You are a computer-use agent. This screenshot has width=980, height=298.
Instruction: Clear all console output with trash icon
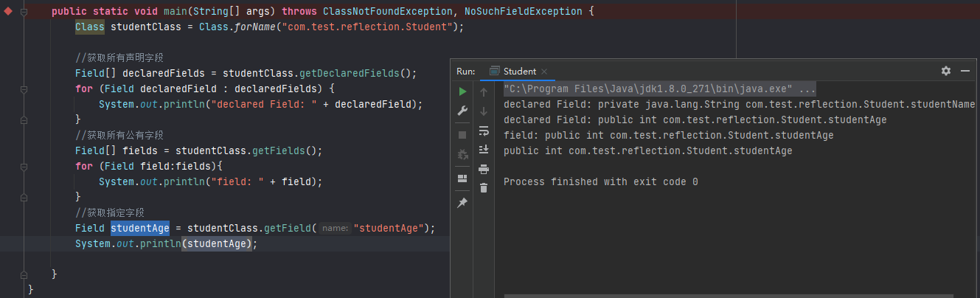[x=484, y=188]
